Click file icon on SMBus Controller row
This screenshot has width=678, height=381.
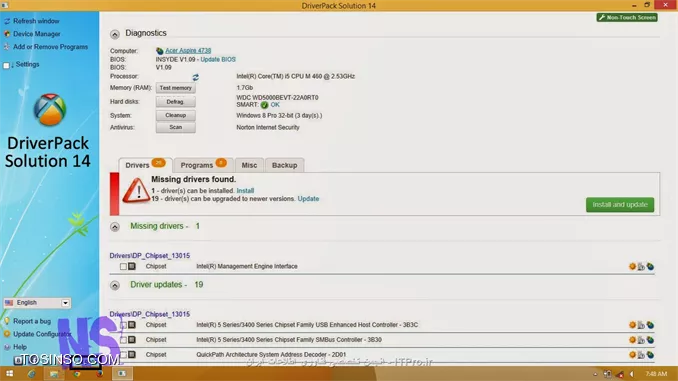pyautogui.click(x=641, y=340)
